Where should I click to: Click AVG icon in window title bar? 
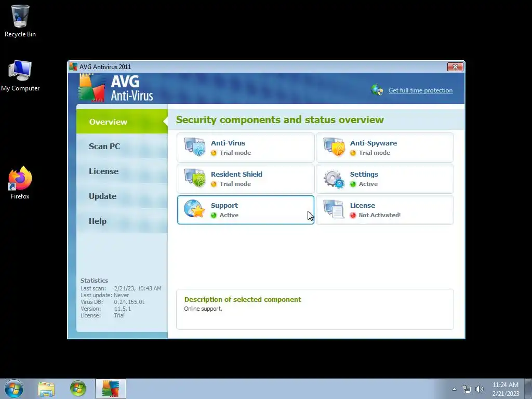[x=73, y=66]
